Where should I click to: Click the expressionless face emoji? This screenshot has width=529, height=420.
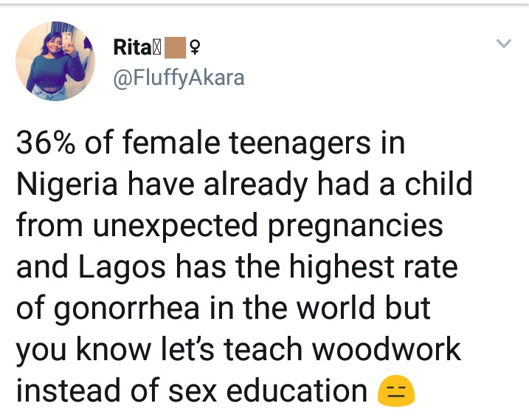point(396,391)
